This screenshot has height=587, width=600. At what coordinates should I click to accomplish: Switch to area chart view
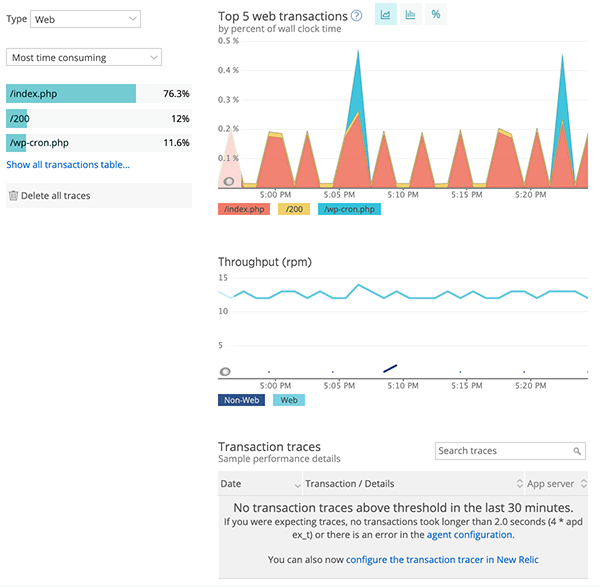385,15
